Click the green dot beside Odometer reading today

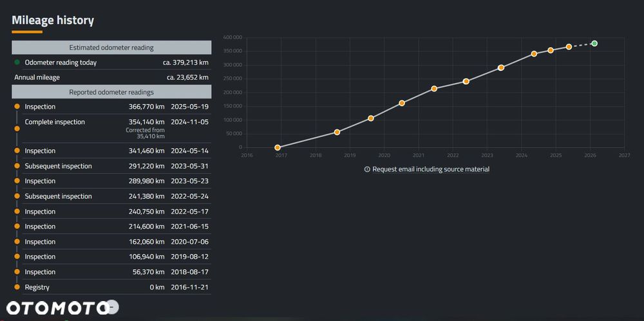click(17, 63)
